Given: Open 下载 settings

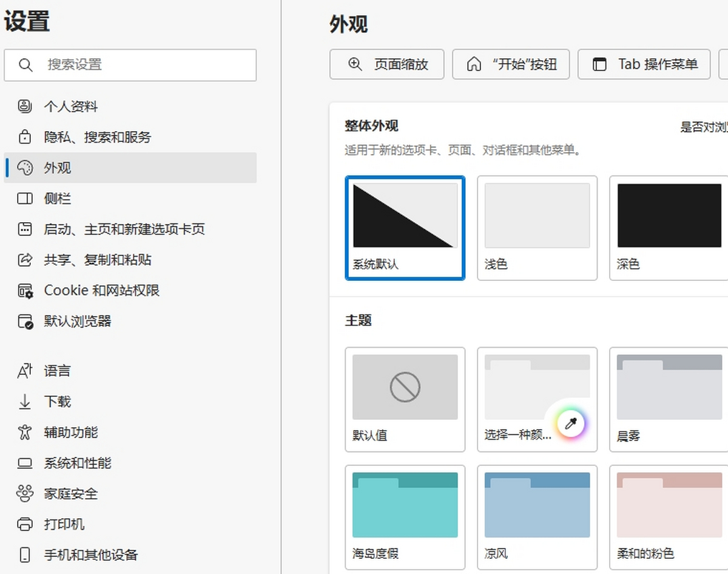Looking at the screenshot, I should pyautogui.click(x=130, y=402).
